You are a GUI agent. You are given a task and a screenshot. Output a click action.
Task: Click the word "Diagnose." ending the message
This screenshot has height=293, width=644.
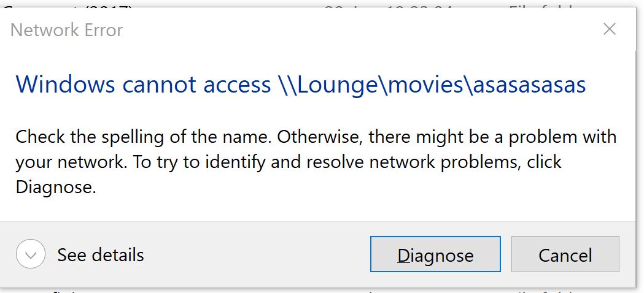coord(56,188)
